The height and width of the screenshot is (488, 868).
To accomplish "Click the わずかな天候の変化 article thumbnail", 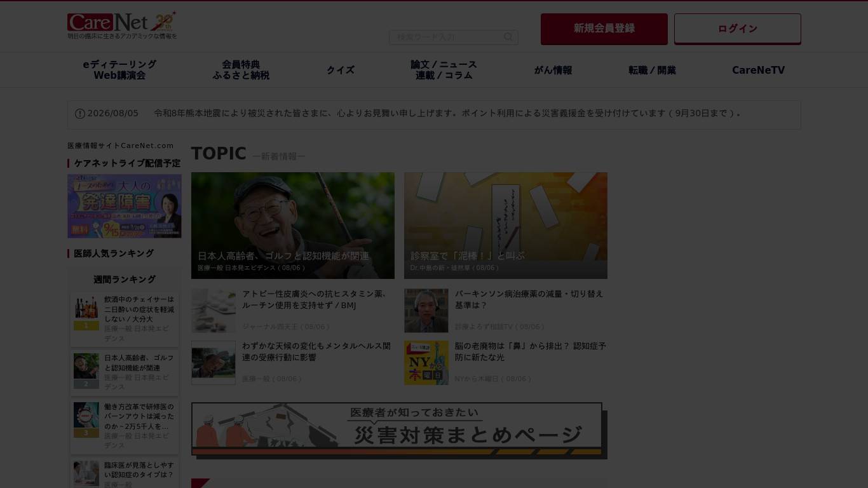I will coord(214,363).
